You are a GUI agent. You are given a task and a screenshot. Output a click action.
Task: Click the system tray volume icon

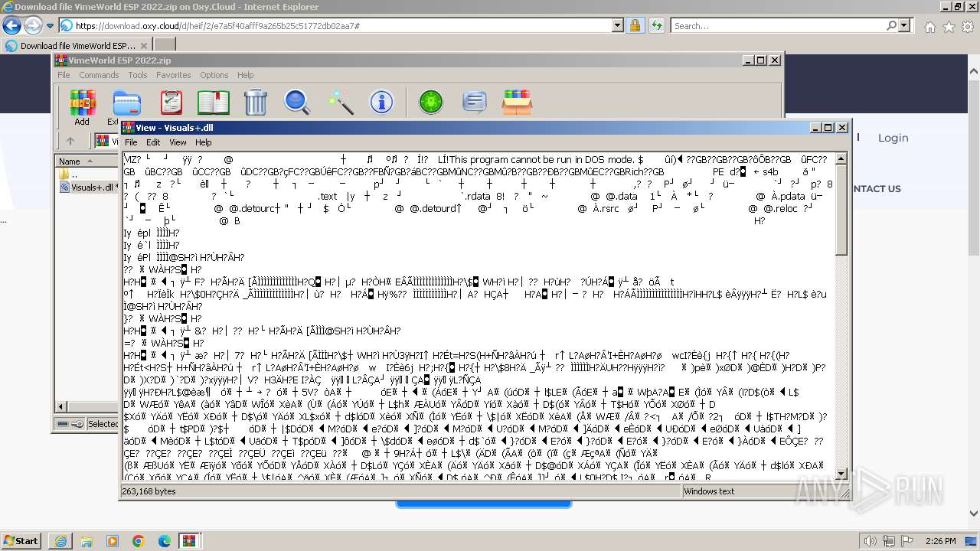point(869,541)
